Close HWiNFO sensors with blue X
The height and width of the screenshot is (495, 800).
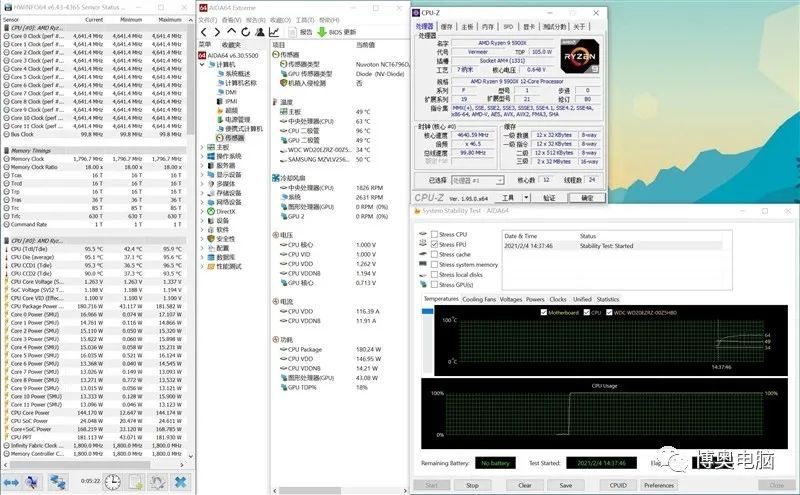click(x=181, y=482)
